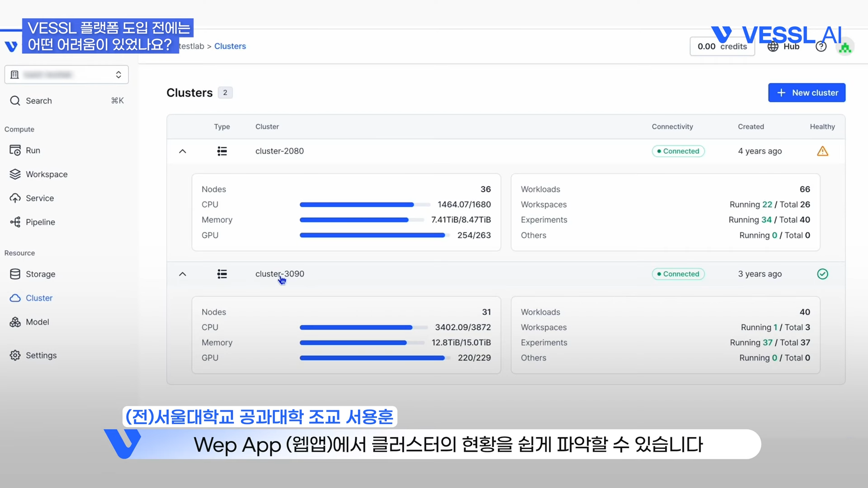Viewport: 868px width, 488px height.
Task: Click 'Running 34 / Total 40' experiments value
Action: pos(769,220)
